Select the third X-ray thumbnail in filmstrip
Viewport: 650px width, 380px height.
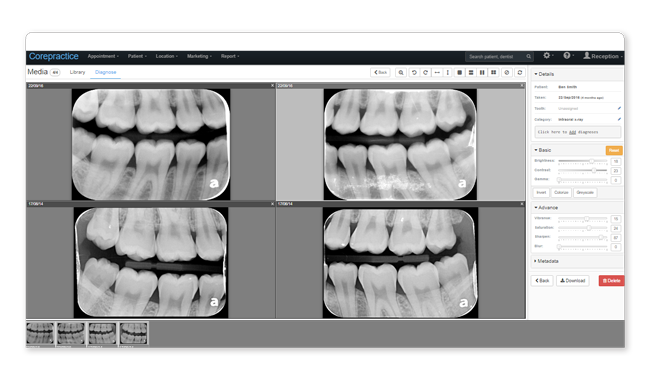tap(102, 334)
